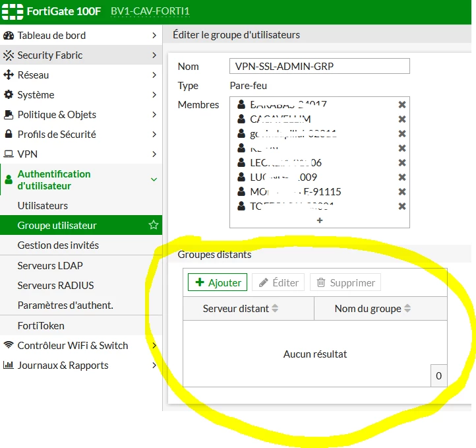Expand Réseau menu chevron

click(x=154, y=75)
